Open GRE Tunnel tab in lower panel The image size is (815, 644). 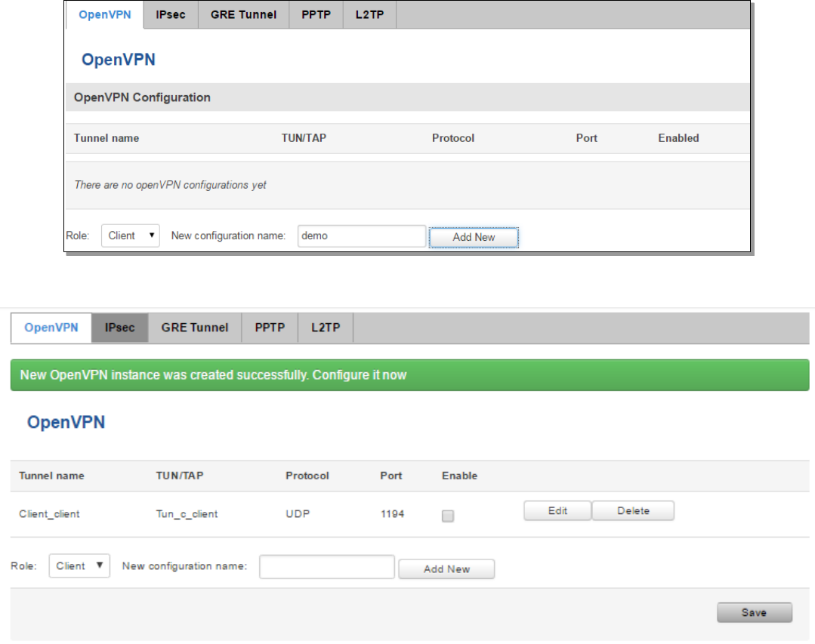pyautogui.click(x=195, y=328)
